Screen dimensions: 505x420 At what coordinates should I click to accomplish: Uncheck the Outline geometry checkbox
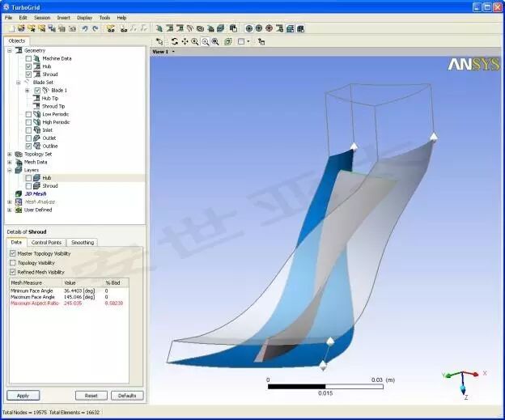[28, 146]
